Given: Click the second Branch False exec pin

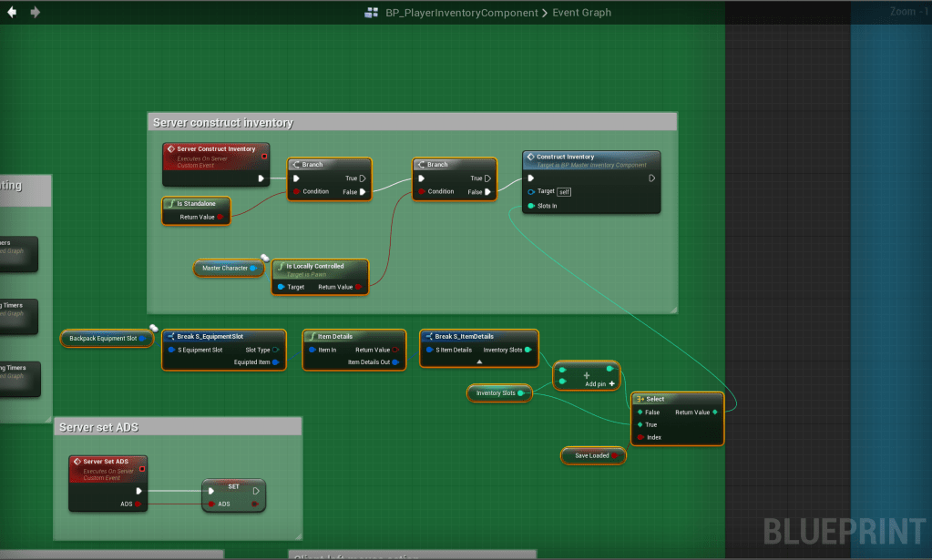Looking at the screenshot, I should pyautogui.click(x=487, y=192).
